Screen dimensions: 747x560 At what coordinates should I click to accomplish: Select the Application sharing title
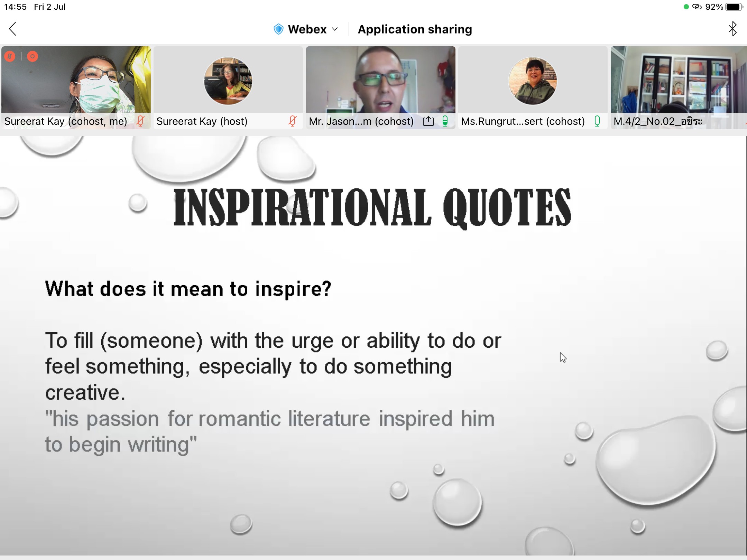click(x=415, y=29)
